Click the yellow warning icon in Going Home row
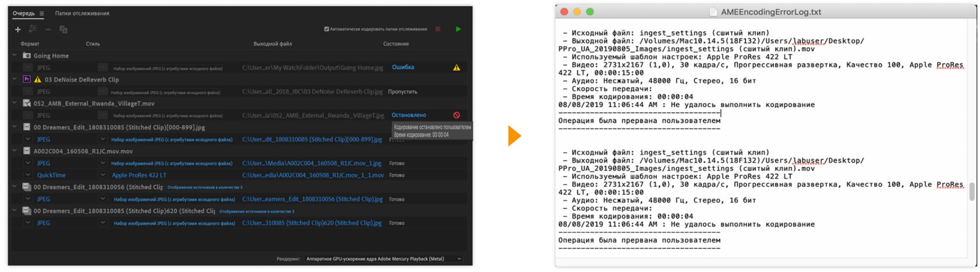 [456, 67]
